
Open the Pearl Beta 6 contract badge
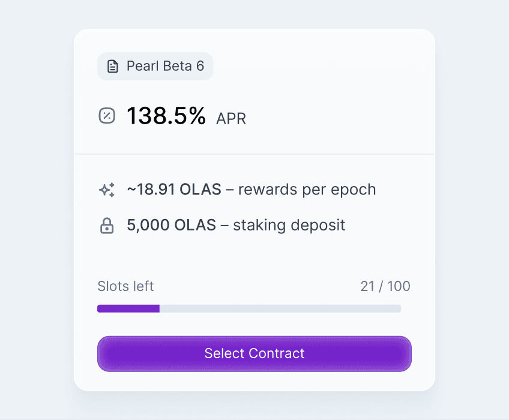click(x=155, y=67)
